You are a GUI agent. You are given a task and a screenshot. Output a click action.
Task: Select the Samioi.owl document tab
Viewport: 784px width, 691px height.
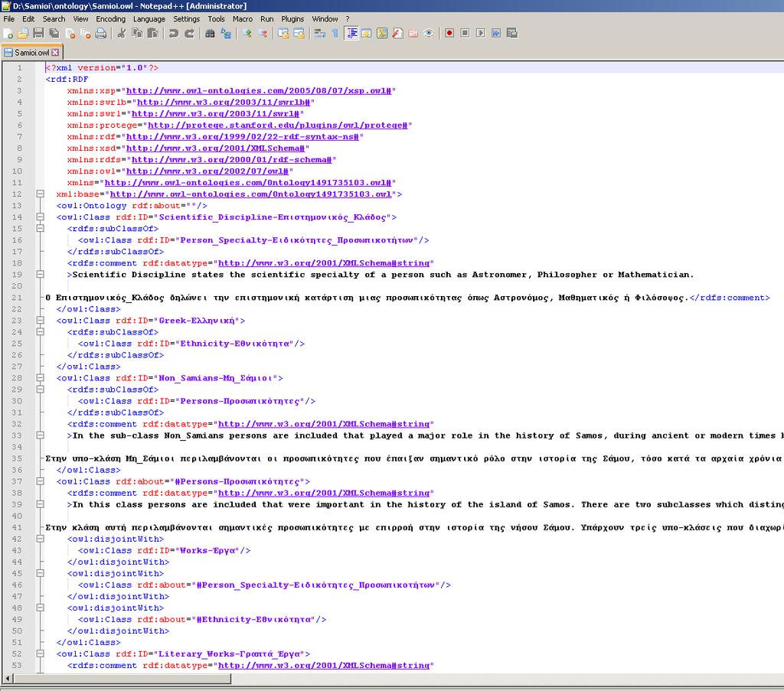(31, 53)
